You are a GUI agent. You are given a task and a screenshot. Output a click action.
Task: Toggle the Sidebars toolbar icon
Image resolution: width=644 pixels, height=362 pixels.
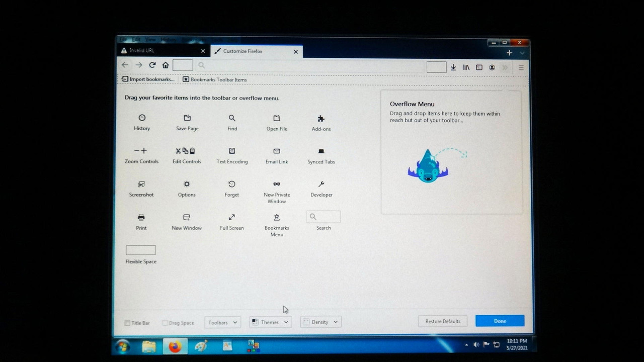[479, 67]
